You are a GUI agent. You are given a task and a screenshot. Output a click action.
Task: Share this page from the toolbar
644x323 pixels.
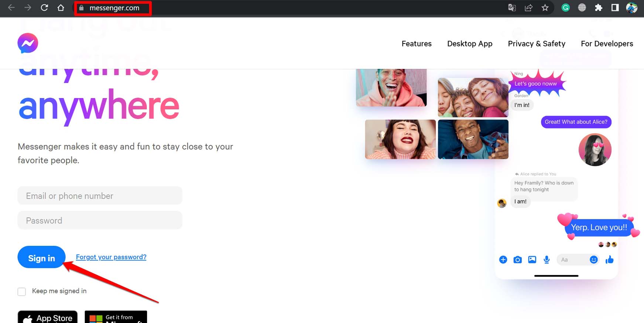pyautogui.click(x=528, y=8)
